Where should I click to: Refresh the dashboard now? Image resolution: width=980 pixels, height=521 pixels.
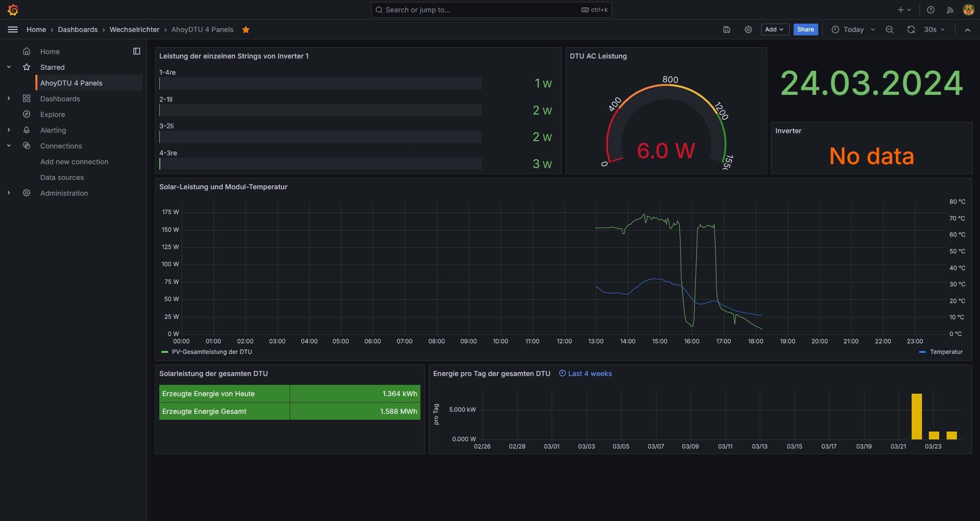[x=911, y=29]
